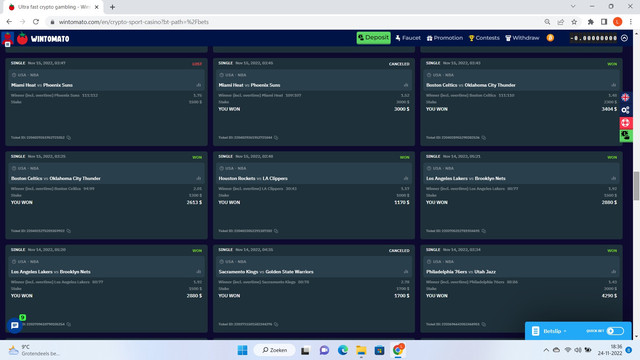
Task: Click the red lifebuoy support icon
Action: (625, 122)
